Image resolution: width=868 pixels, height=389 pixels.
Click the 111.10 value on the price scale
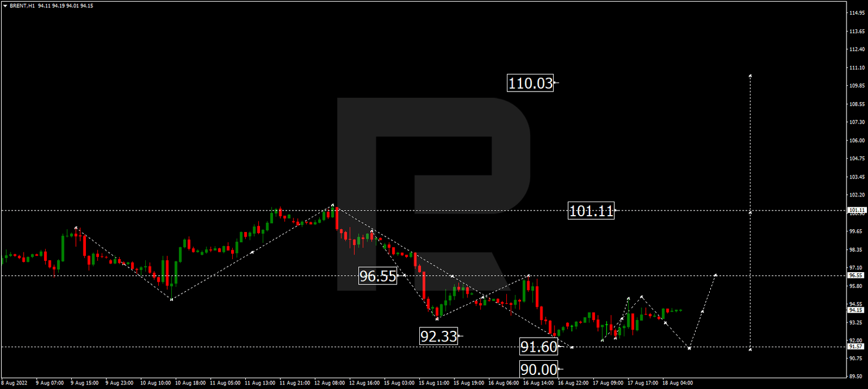tap(857, 68)
